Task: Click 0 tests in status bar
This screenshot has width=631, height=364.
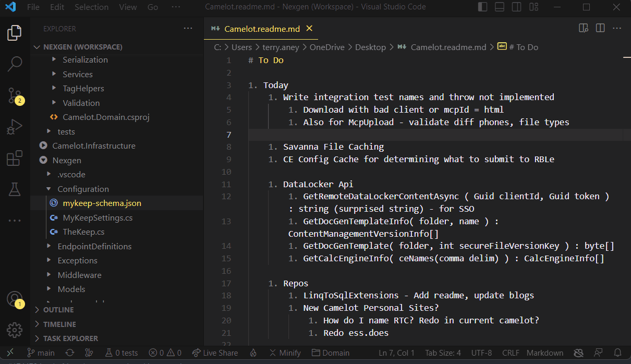Action: coord(122,353)
